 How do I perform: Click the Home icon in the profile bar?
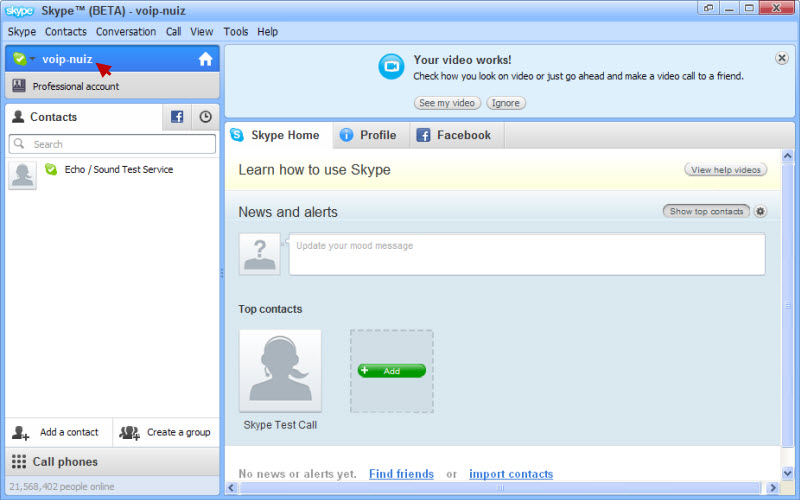(205, 59)
